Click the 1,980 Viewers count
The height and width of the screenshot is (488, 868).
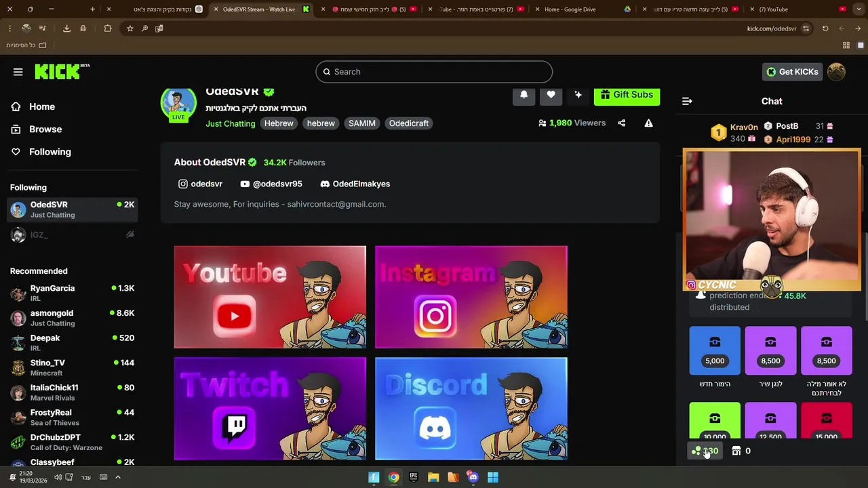tap(572, 123)
